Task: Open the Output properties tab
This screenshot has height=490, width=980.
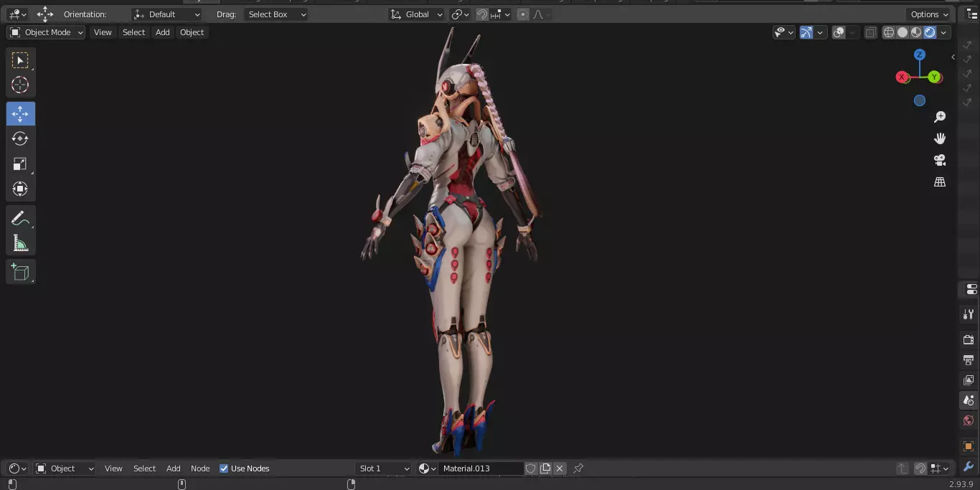Action: point(969,359)
